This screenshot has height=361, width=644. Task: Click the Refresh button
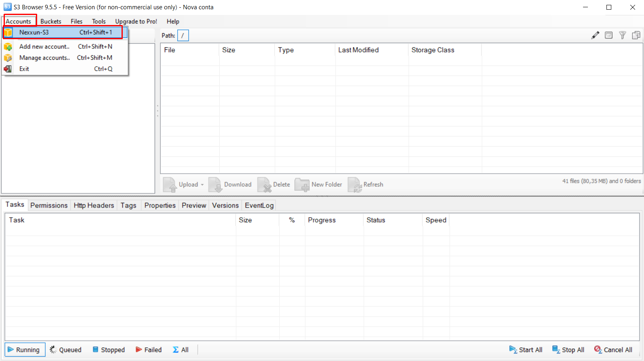[366, 185]
